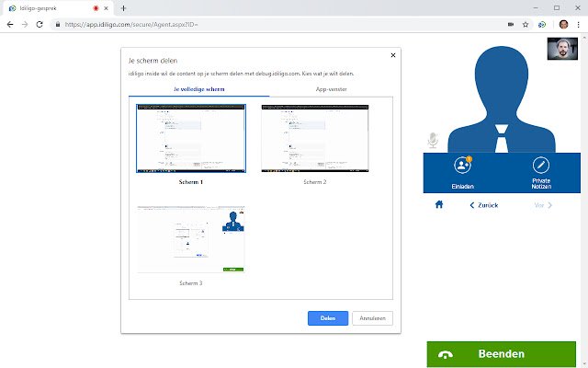Bookmark this page with the star icon
Viewport: 588px width, 368px height.
coord(526,25)
